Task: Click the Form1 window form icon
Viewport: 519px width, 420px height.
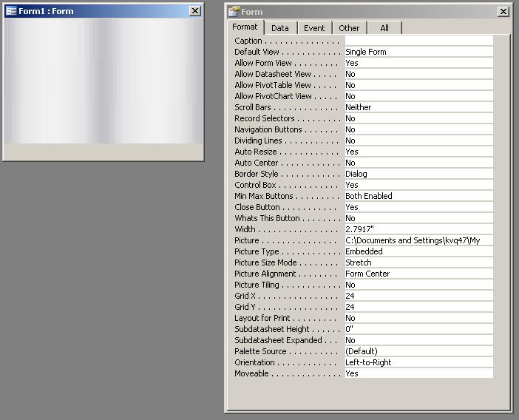Action: click(11, 11)
